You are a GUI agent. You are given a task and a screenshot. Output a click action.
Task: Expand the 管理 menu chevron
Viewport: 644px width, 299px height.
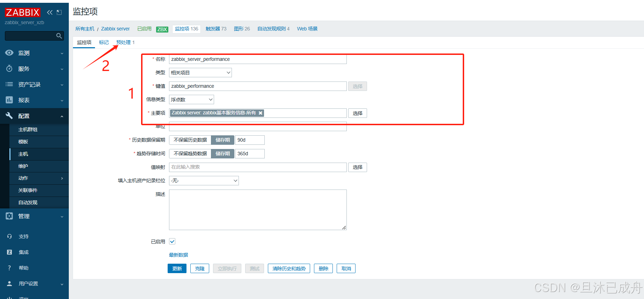tap(62, 216)
